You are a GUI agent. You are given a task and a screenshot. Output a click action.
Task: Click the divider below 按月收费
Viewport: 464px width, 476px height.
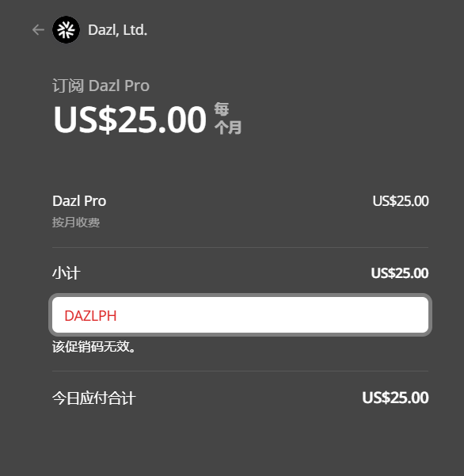(x=241, y=247)
